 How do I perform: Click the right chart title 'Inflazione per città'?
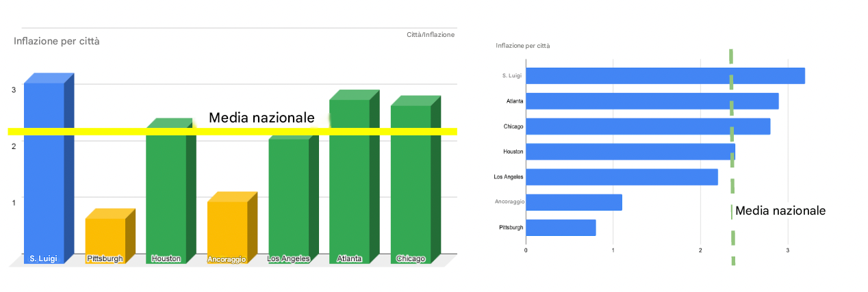click(522, 46)
